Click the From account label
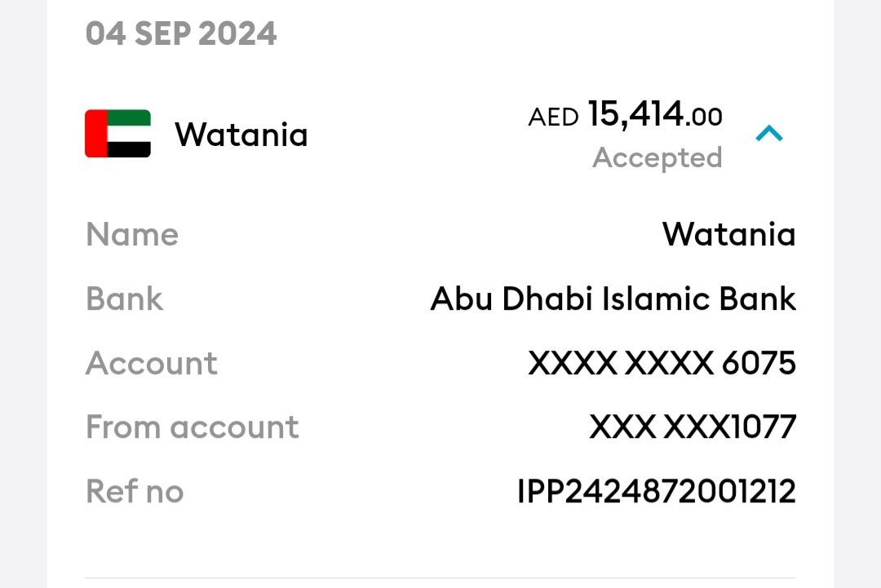The image size is (881, 588). click(x=193, y=427)
